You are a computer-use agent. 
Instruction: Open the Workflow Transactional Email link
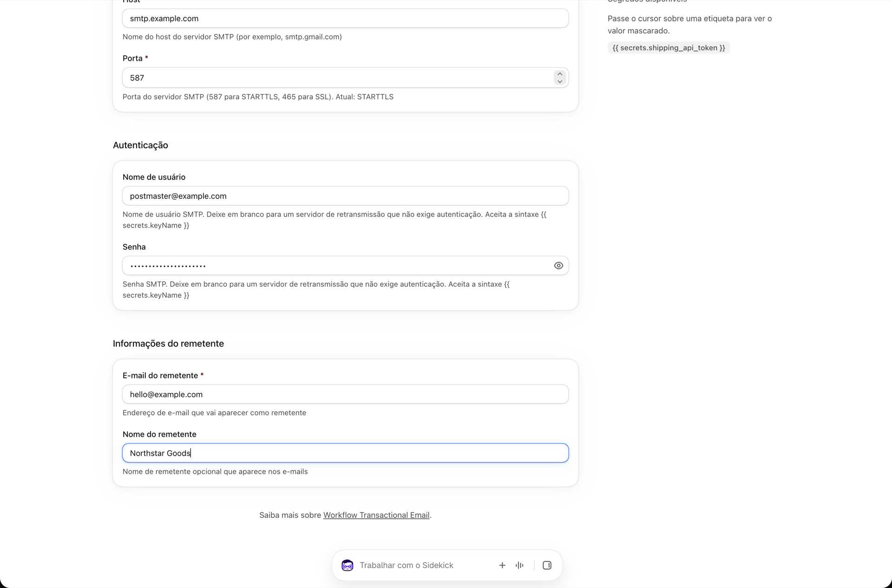[376, 515]
